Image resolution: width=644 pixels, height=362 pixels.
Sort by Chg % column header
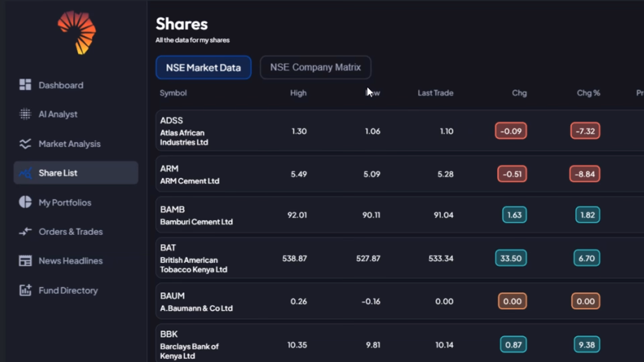point(588,93)
